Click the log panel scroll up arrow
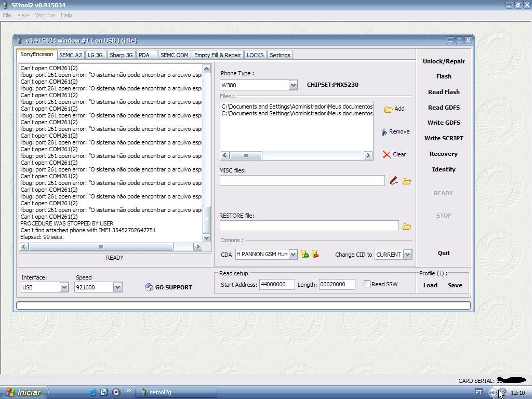This screenshot has height=399, width=532. click(207, 69)
